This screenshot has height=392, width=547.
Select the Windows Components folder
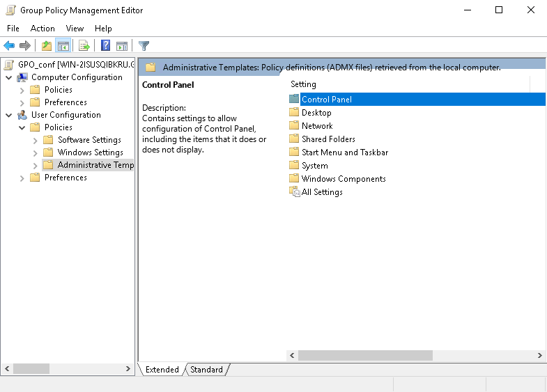tap(343, 179)
